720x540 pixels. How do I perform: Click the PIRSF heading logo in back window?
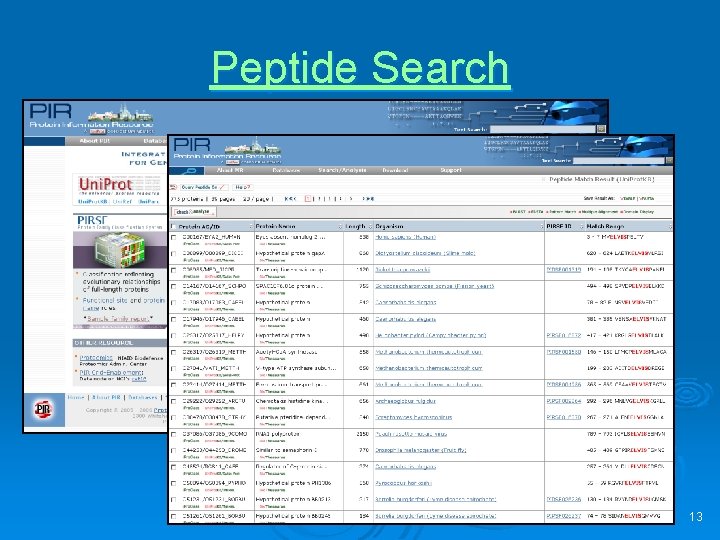pyautogui.click(x=92, y=220)
